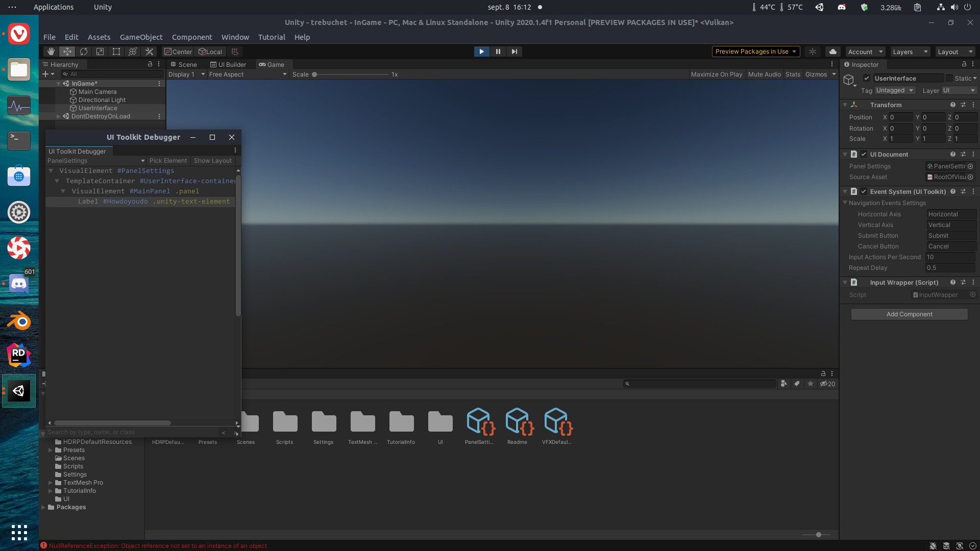Image resolution: width=980 pixels, height=551 pixels.
Task: Open the custom editor tools icon
Action: pyautogui.click(x=149, y=52)
